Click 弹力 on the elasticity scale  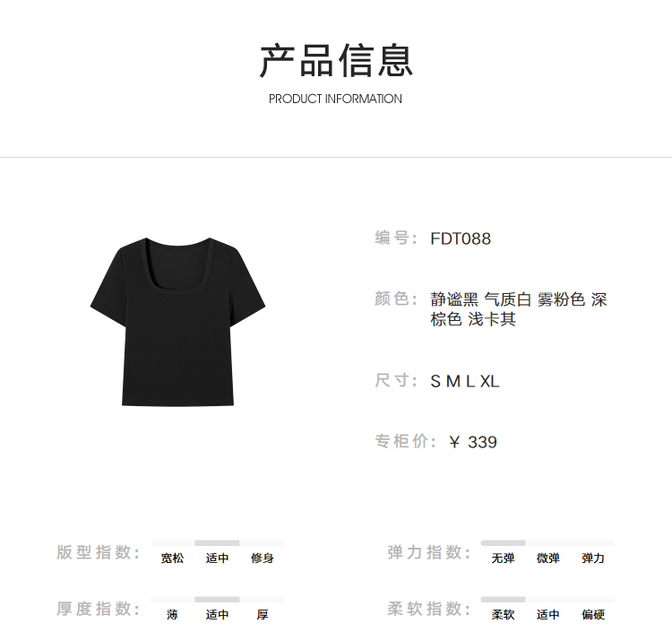(593, 558)
